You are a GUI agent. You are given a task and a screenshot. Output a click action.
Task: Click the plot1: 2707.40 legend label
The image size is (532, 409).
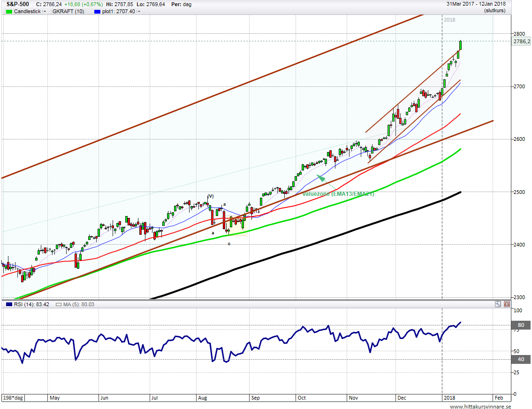coord(118,12)
